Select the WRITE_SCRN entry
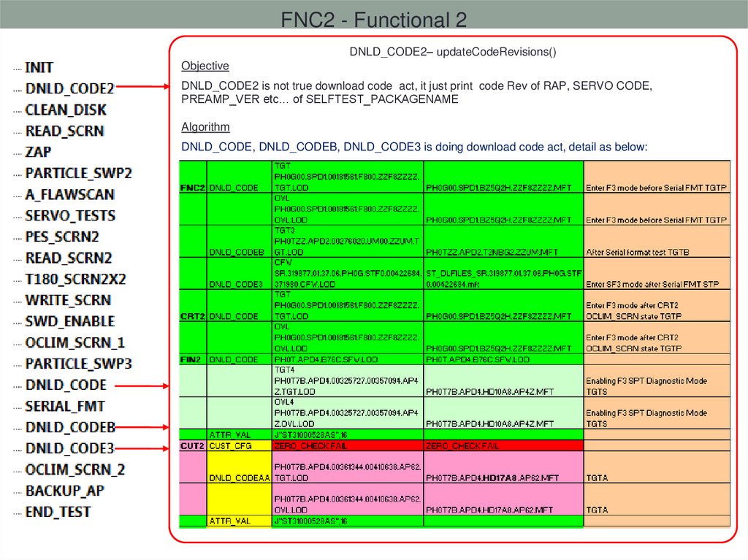This screenshot has height=560, width=748. (68, 300)
